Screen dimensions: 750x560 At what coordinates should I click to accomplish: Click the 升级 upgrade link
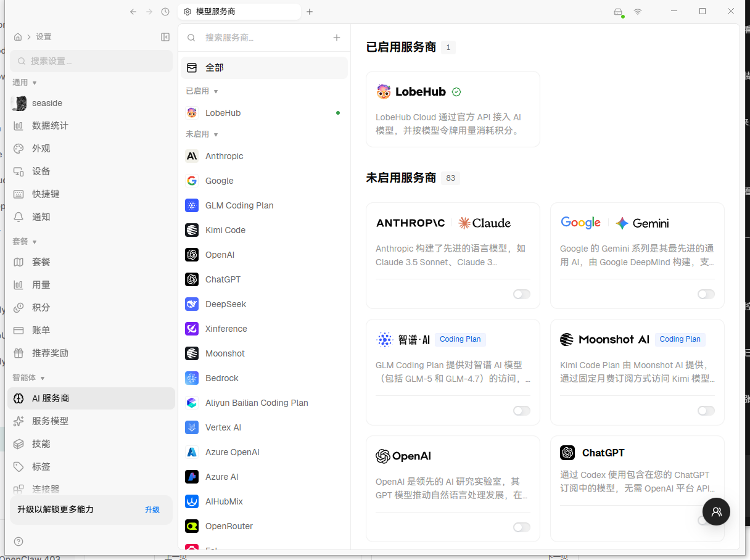tap(152, 509)
